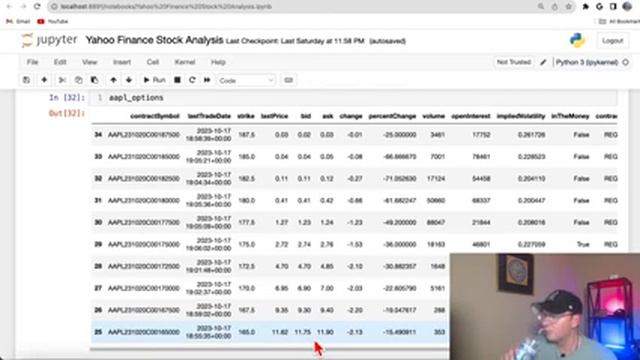Move selected cell up arrow
The height and width of the screenshot is (360, 640).
pos(113,80)
